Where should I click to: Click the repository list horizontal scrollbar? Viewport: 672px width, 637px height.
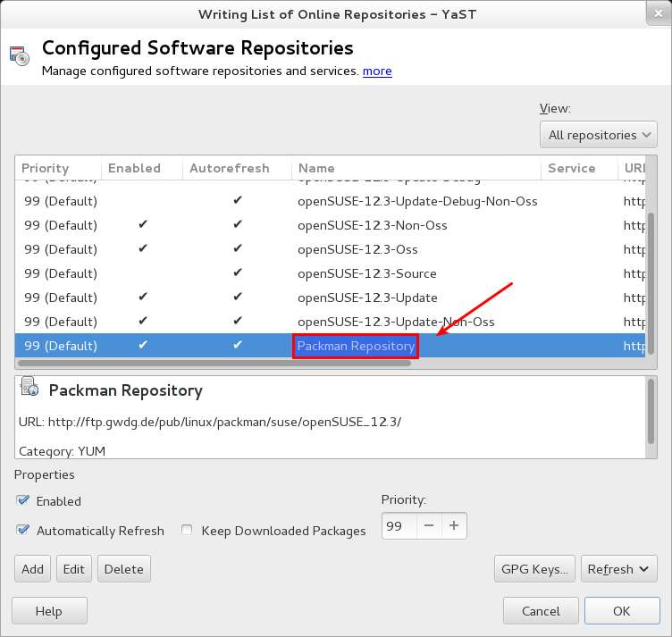click(214, 364)
